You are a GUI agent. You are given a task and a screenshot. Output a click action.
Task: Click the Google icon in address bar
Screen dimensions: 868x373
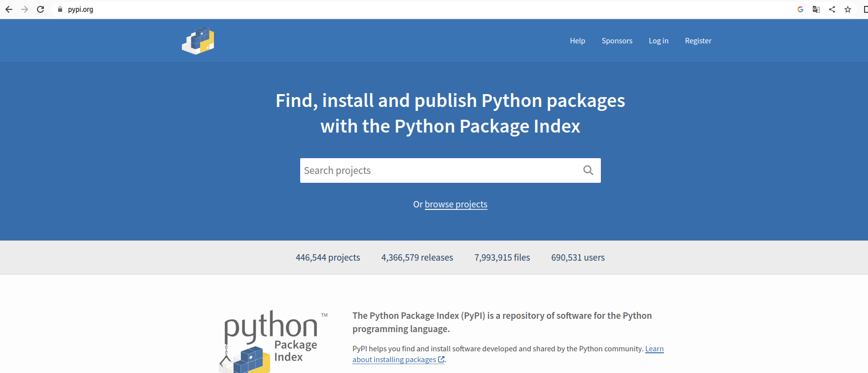[x=800, y=9]
